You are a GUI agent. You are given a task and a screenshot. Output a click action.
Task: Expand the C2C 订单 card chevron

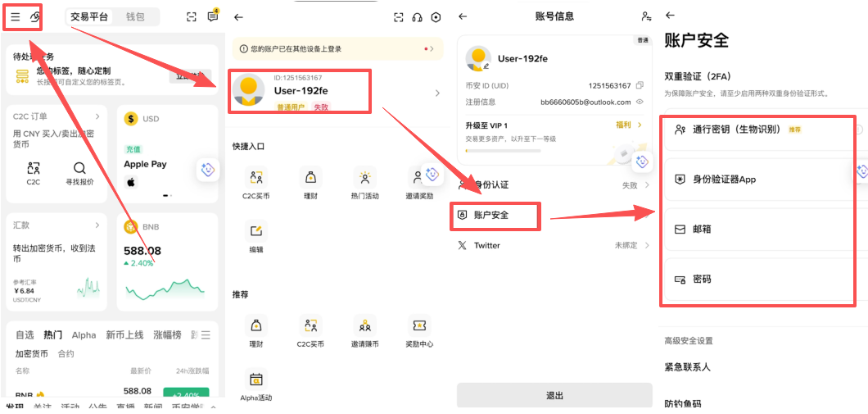tap(97, 116)
